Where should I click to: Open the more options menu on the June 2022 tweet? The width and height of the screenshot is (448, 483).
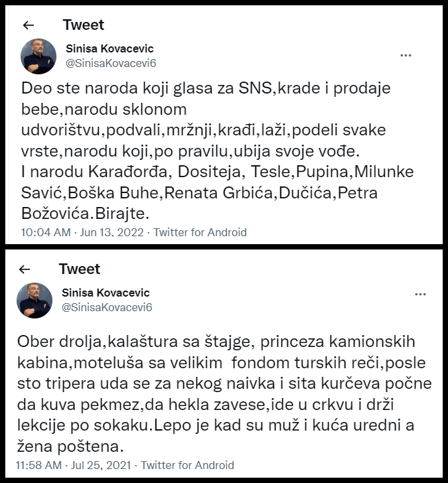(x=406, y=56)
